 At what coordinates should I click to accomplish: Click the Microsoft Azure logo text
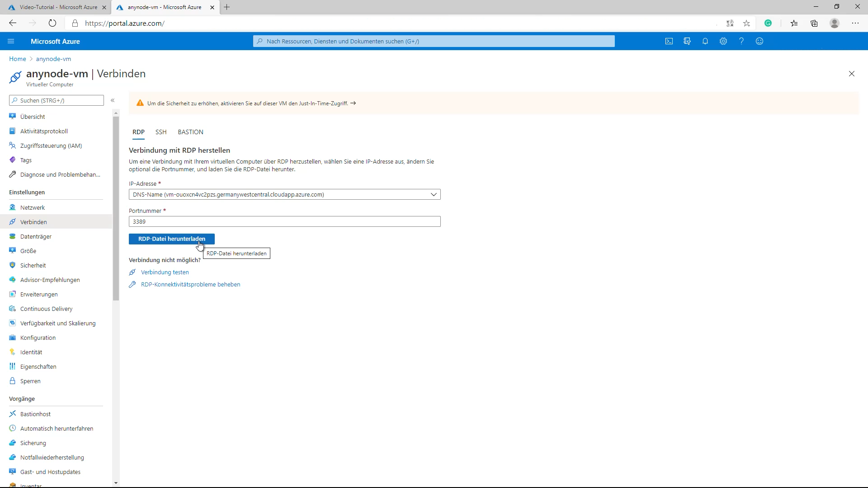pos(55,41)
